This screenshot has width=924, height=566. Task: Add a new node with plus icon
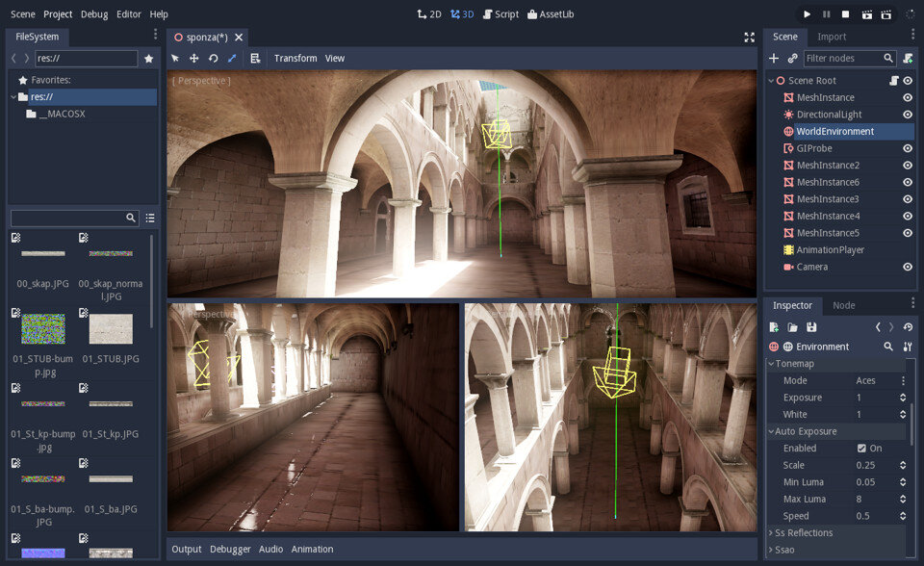774,59
